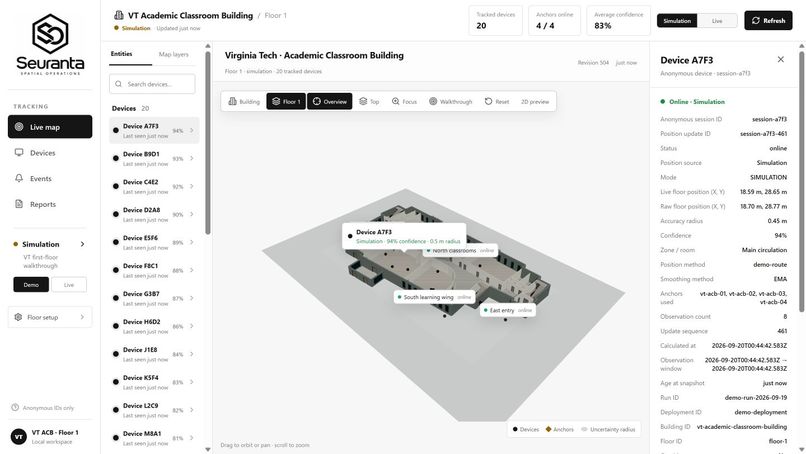Click the Tracked devices stat card
This screenshot has height=454, width=806.
496,21
